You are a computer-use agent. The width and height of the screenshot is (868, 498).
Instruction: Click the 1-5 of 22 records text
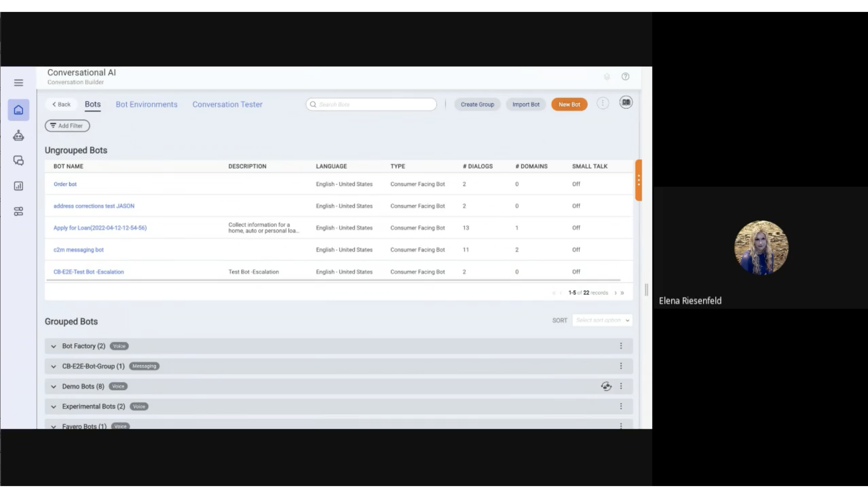(x=588, y=293)
